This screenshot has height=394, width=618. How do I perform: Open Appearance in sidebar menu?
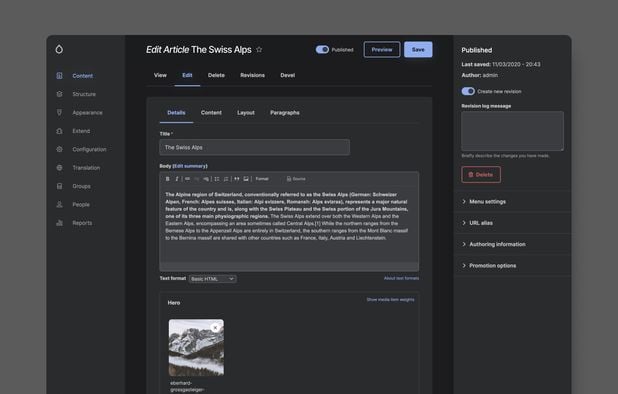(x=87, y=113)
